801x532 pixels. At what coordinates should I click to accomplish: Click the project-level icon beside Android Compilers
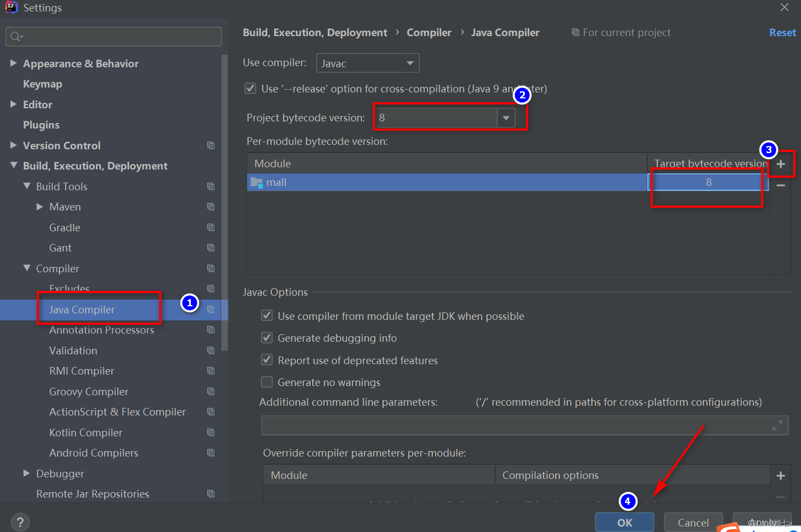211,453
